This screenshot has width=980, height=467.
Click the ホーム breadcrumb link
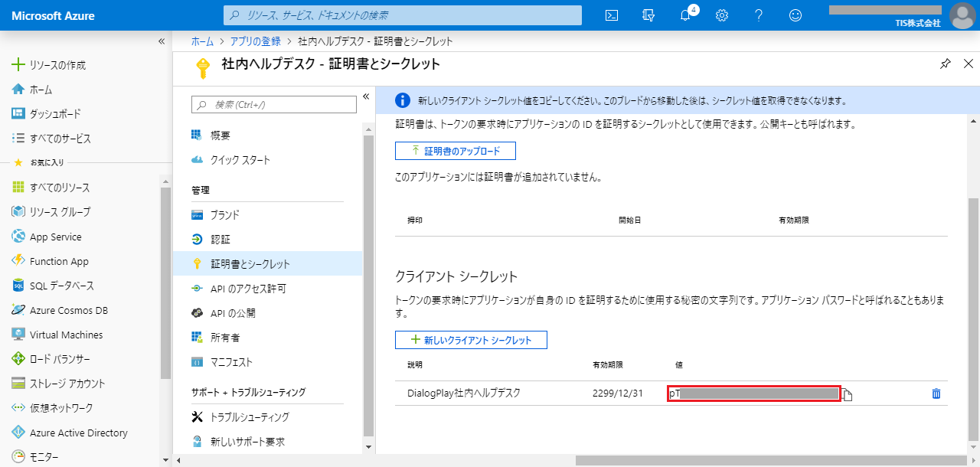point(202,41)
